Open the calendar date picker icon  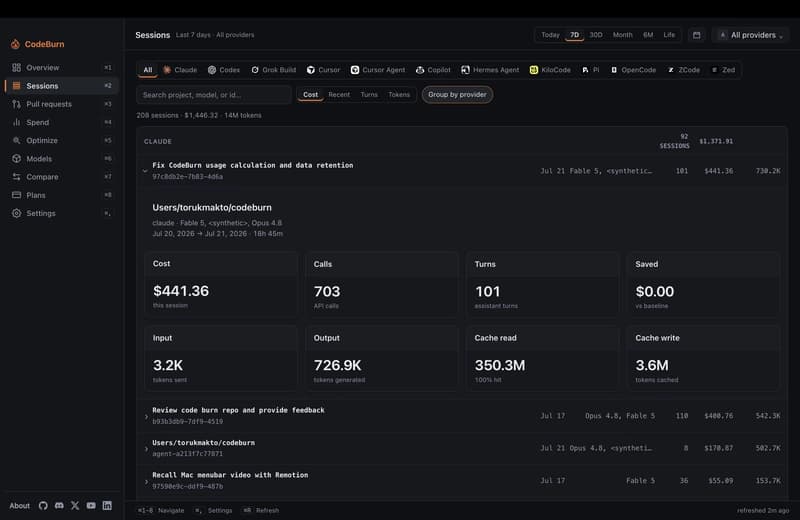pos(696,35)
